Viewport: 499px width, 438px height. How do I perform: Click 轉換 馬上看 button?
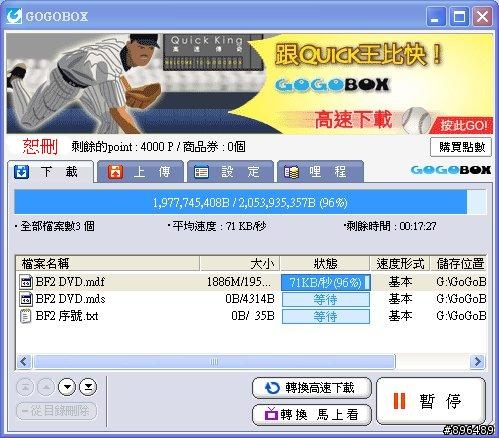pos(312,415)
